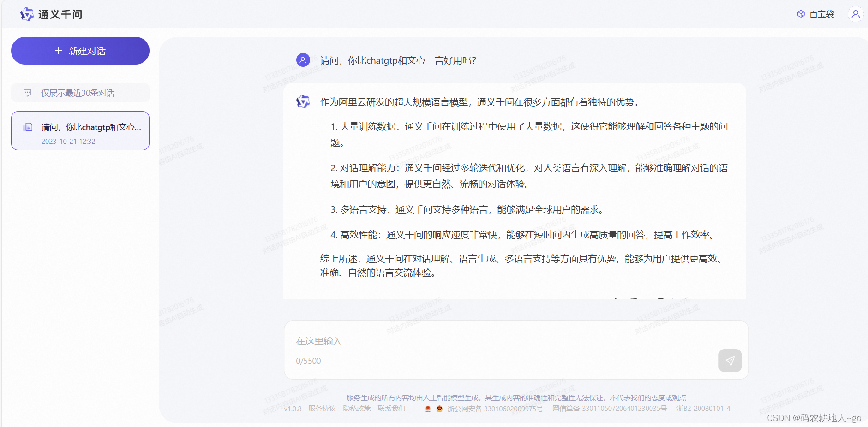Image resolution: width=868 pixels, height=427 pixels.
Task: Click the police badge icon before 浙公网安备
Action: coord(439,409)
